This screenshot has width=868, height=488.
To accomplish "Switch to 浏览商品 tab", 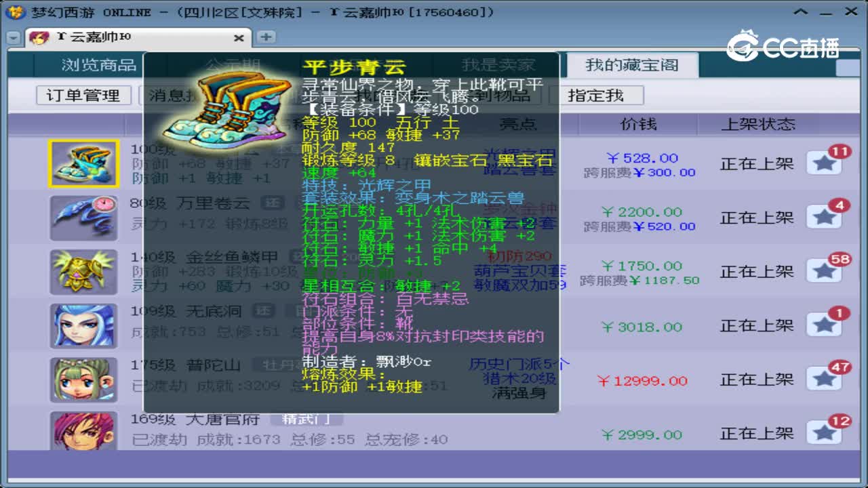I will point(99,65).
